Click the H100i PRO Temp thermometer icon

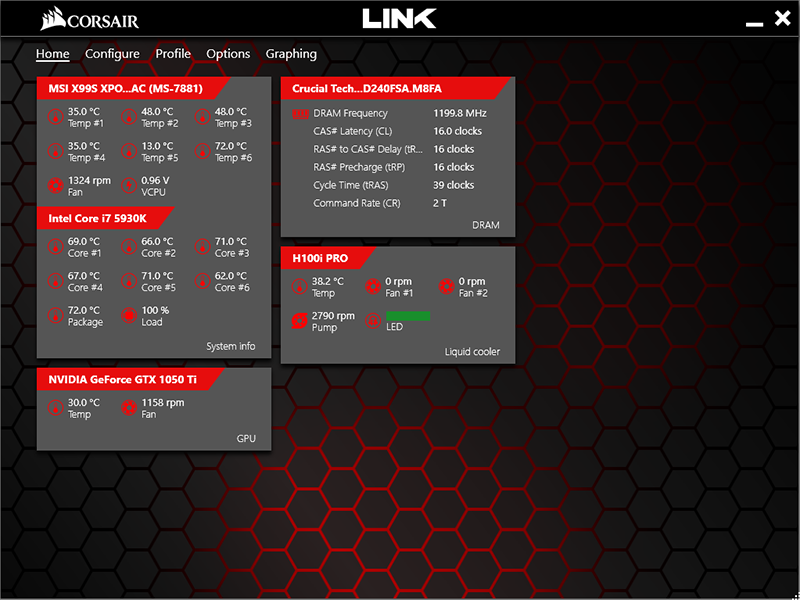click(299, 287)
